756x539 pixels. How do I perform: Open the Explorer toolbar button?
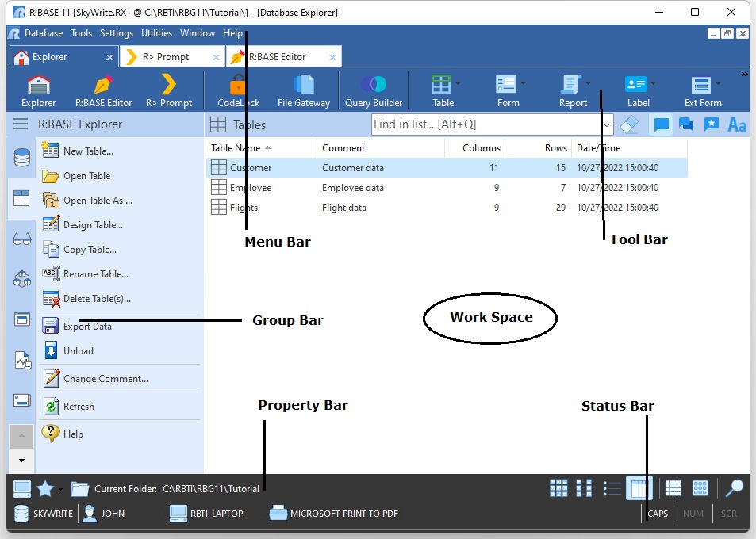39,91
